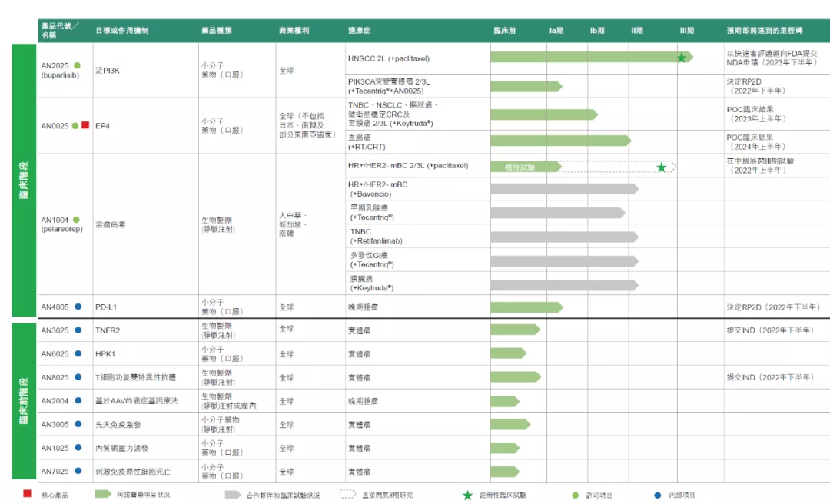Screen dimensions: 830x504
Task: Click the green progress bar in the AN4005 row
Action: click(x=526, y=307)
